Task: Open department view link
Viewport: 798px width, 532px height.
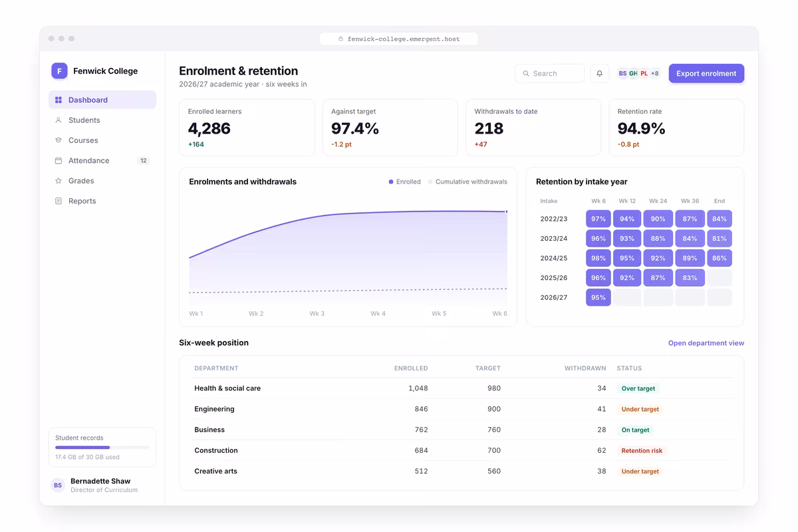Action: click(x=706, y=343)
